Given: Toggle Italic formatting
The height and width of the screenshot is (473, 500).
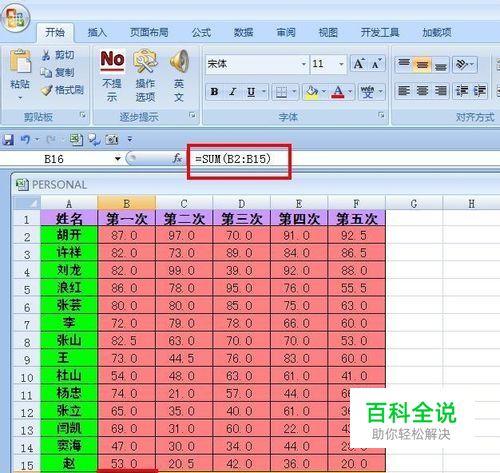Looking at the screenshot, I should 233,92.
